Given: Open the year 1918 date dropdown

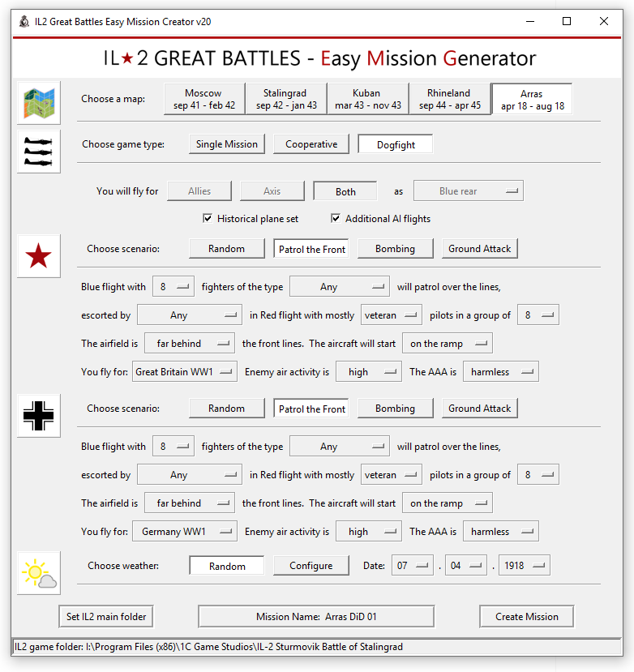Looking at the screenshot, I should tap(525, 565).
